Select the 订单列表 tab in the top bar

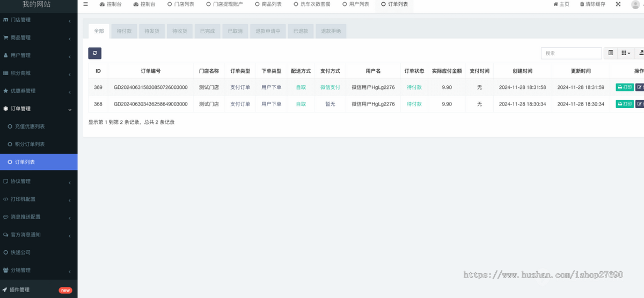(x=394, y=4)
